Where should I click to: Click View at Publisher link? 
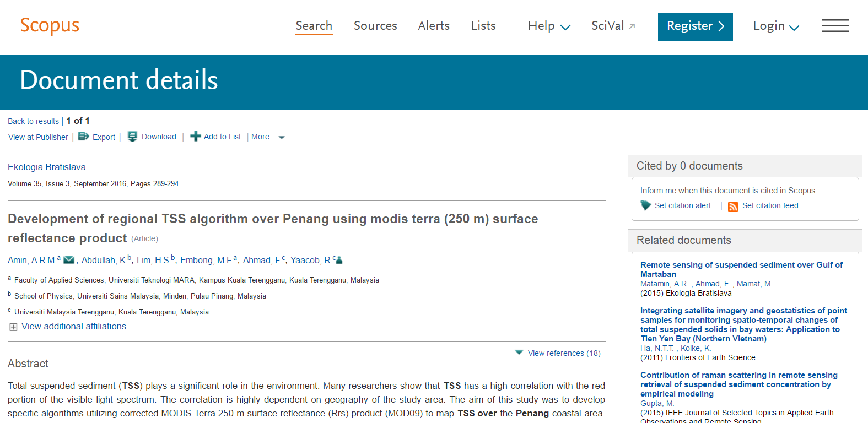38,137
